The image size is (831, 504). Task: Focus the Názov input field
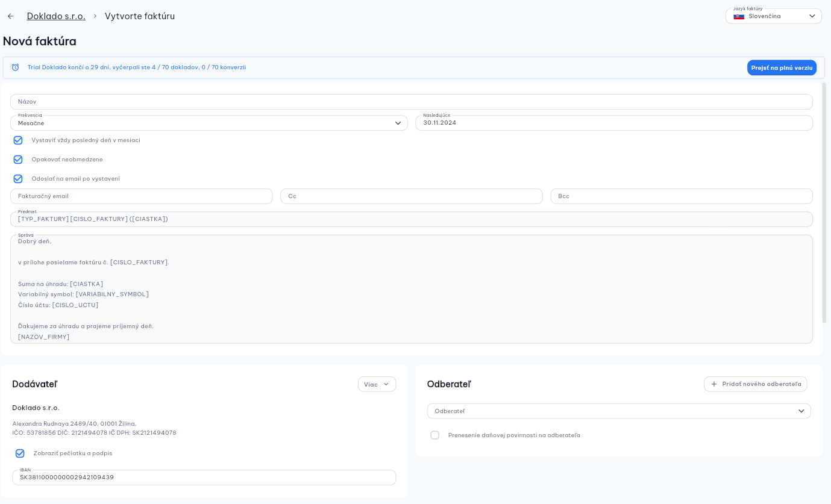[412, 102]
